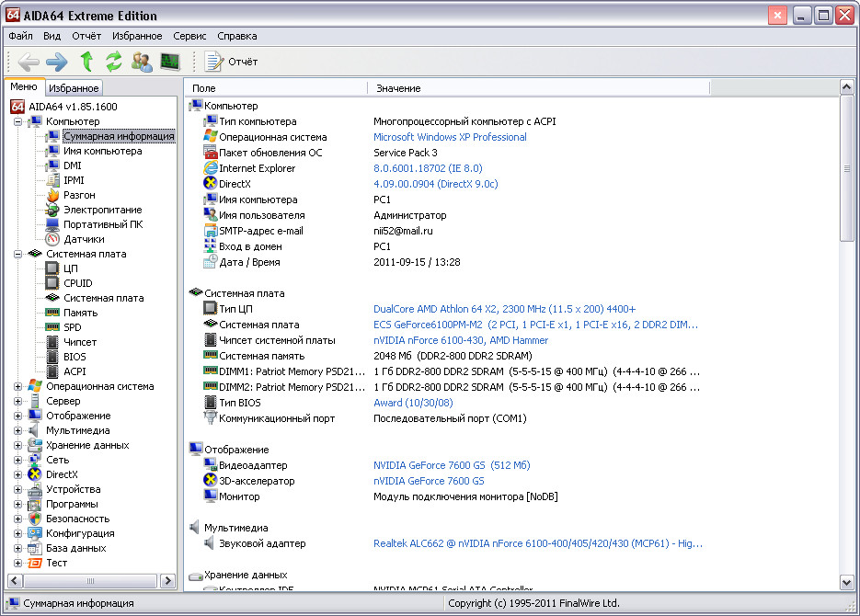Click the monitor graph toolbar icon
This screenshot has height=616, width=860.
point(170,62)
